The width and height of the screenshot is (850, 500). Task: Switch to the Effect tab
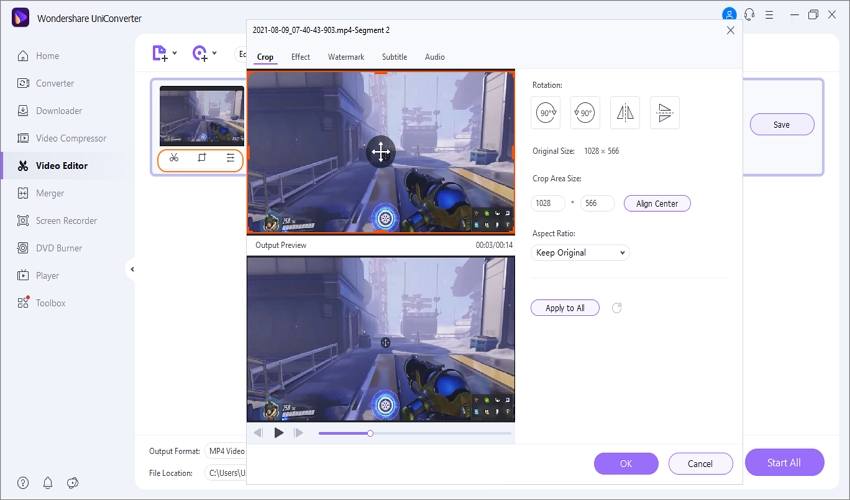click(x=300, y=57)
